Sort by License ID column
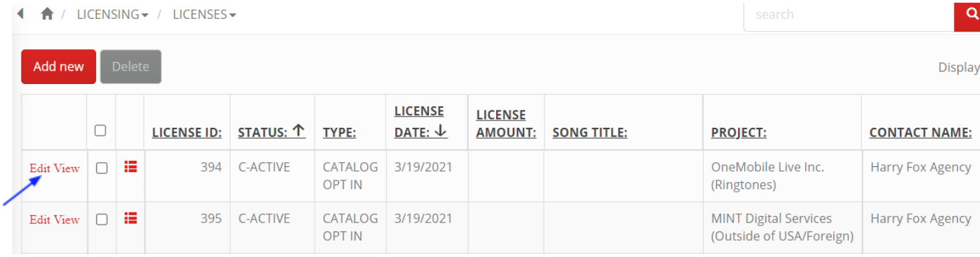Viewport: 980px width, 257px height. point(187,133)
